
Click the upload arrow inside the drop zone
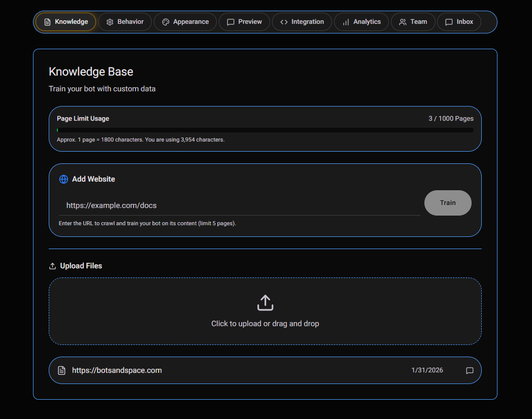click(x=265, y=302)
